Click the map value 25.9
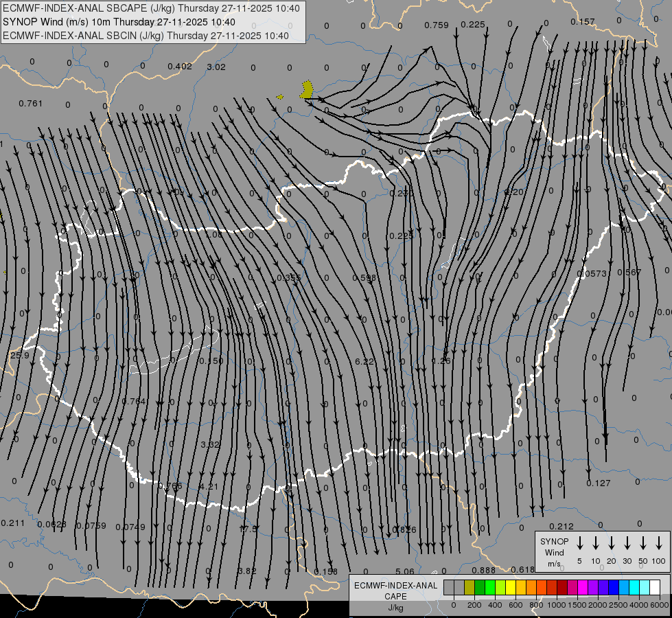This screenshot has width=672, height=618. pos(20,356)
